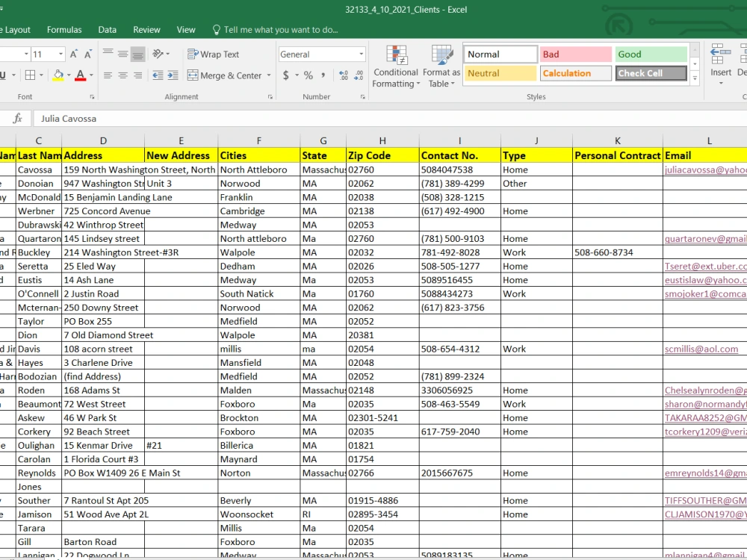
Task: Select cell with 508-660-8734
Action: tap(618, 252)
